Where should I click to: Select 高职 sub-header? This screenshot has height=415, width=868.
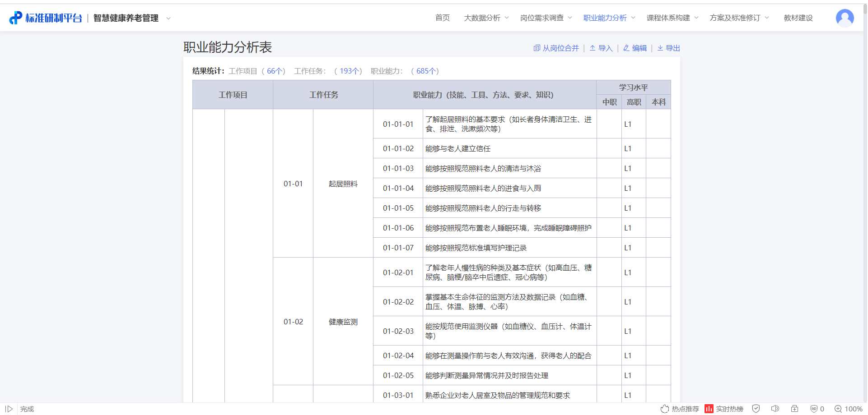pos(634,102)
